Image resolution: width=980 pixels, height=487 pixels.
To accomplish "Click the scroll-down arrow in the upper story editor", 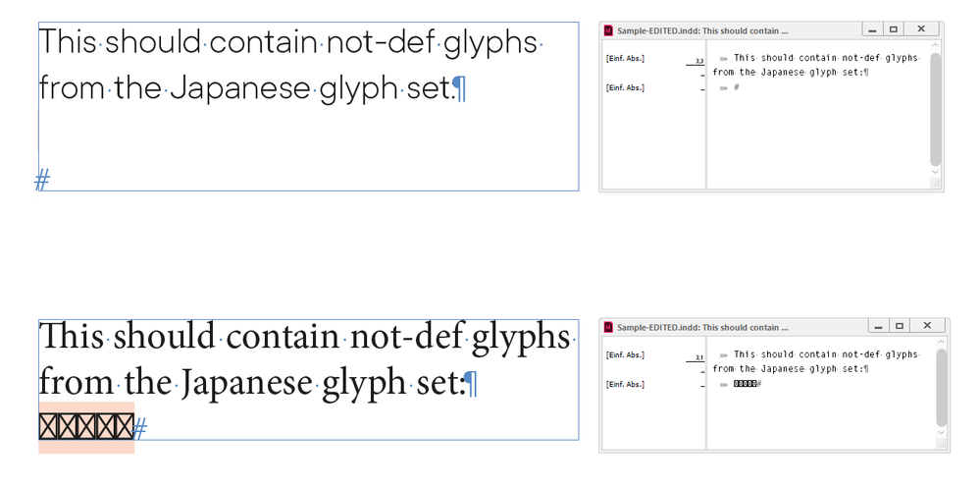I will (x=935, y=171).
